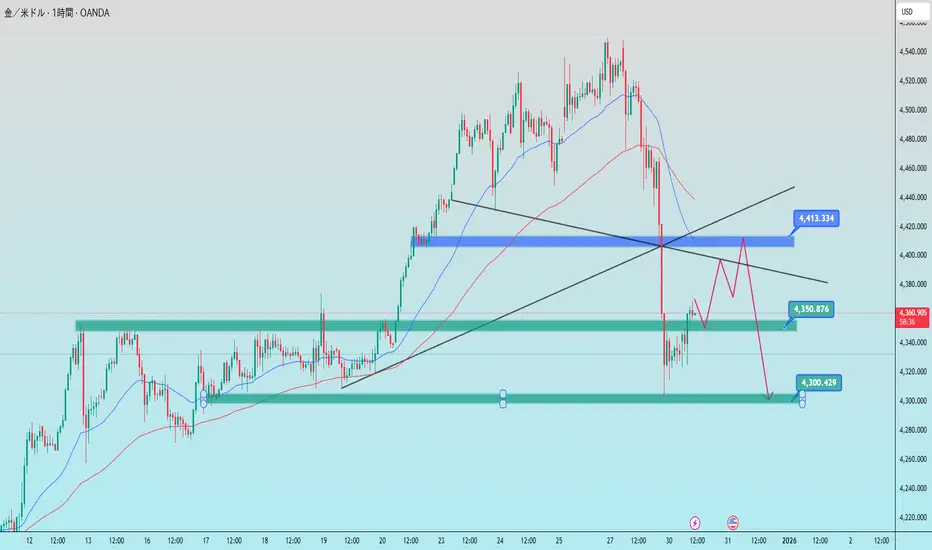Select the blue resistance zone rectangle
This screenshot has height=550, width=932.
click(x=602, y=241)
